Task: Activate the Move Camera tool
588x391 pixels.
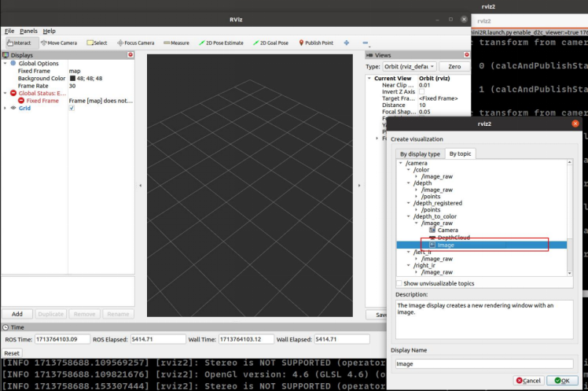Action: tap(58, 42)
